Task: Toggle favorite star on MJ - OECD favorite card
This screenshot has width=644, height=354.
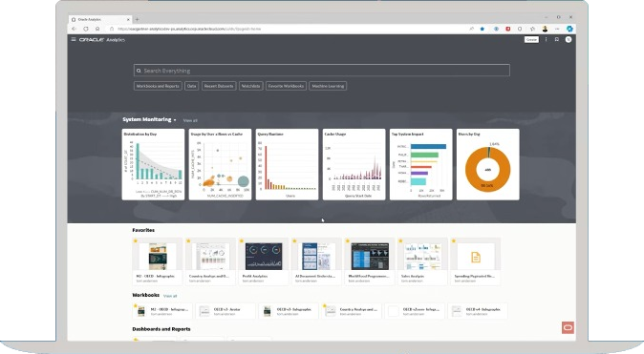Action: [136, 240]
